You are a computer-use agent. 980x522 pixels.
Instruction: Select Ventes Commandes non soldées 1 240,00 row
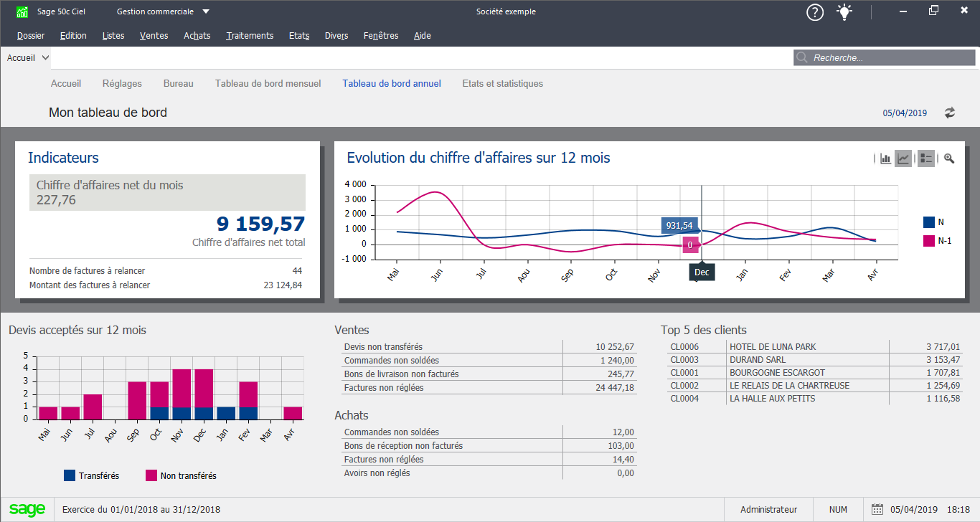489,361
